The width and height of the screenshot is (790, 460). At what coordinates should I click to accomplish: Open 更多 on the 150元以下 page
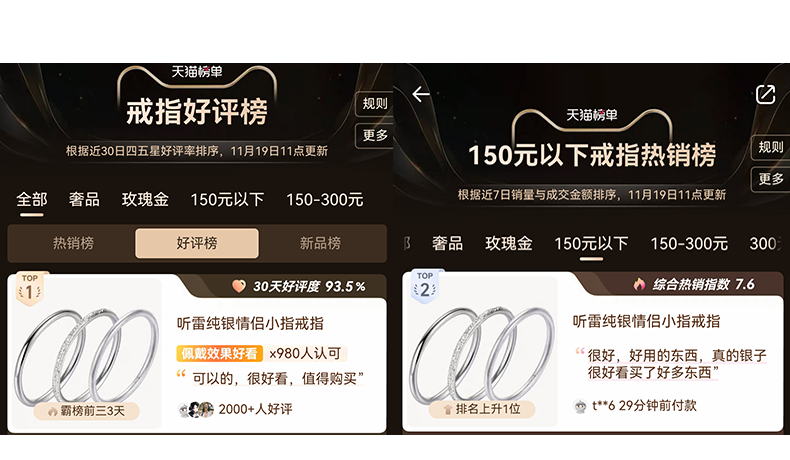[x=771, y=179]
